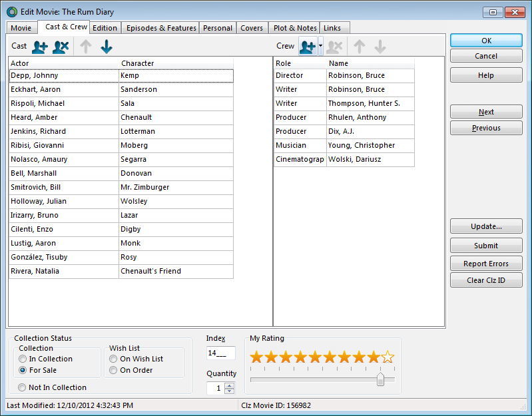The width and height of the screenshot is (532, 416).
Task: Select the In Collection radio button
Action: tap(23, 359)
